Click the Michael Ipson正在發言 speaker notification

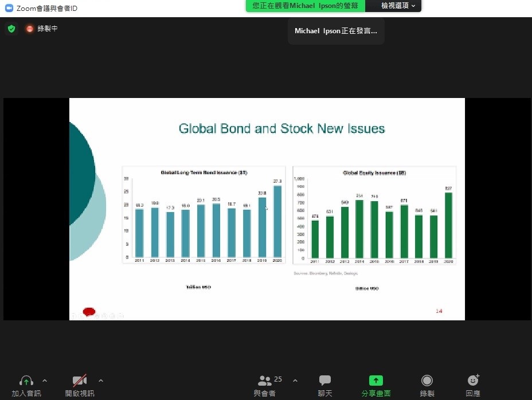tap(336, 31)
